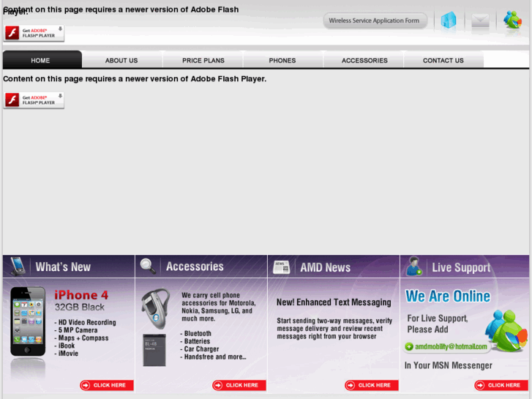Click the What's New heading

[63, 267]
